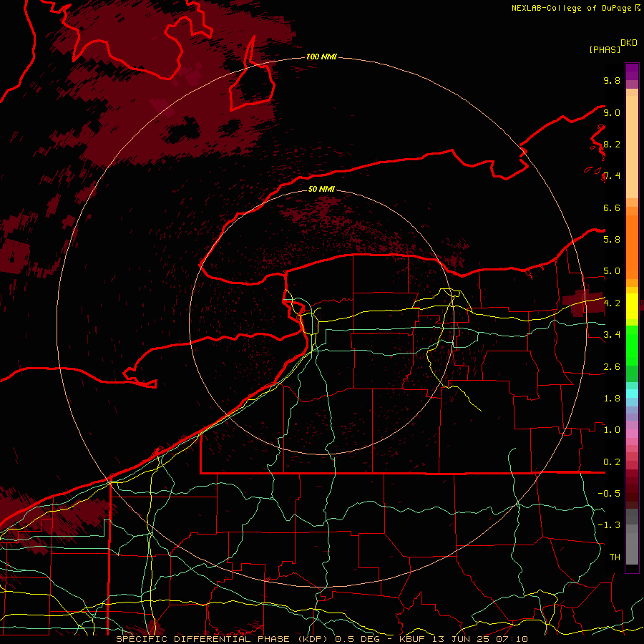Click the 1.8 scale value
644x644 pixels.
(612, 398)
